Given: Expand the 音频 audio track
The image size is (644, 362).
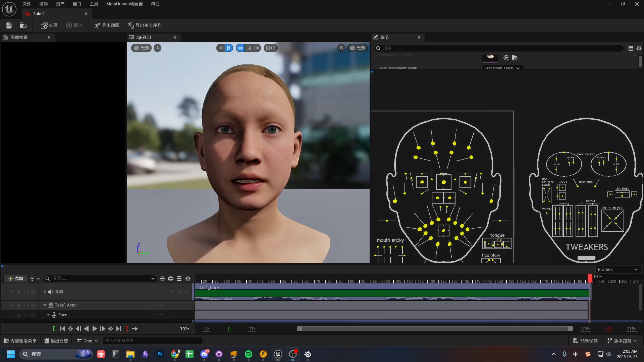Looking at the screenshot, I should click(45, 292).
